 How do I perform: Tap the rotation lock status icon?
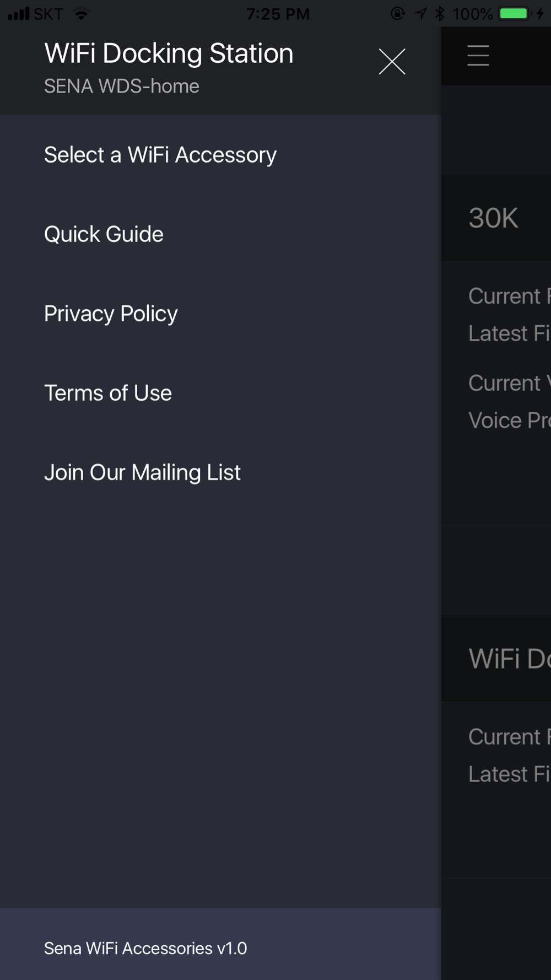pyautogui.click(x=397, y=13)
